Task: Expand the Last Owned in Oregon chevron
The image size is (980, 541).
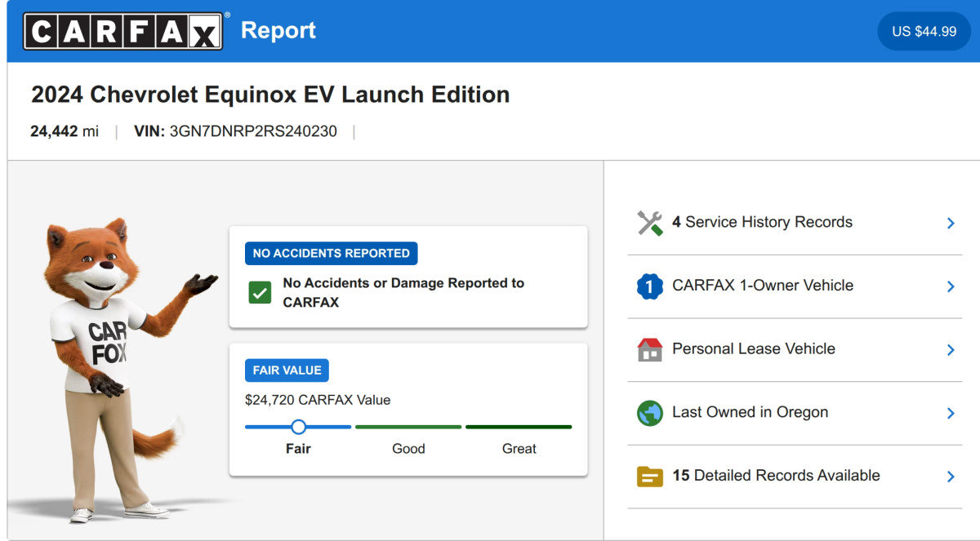Action: click(951, 413)
